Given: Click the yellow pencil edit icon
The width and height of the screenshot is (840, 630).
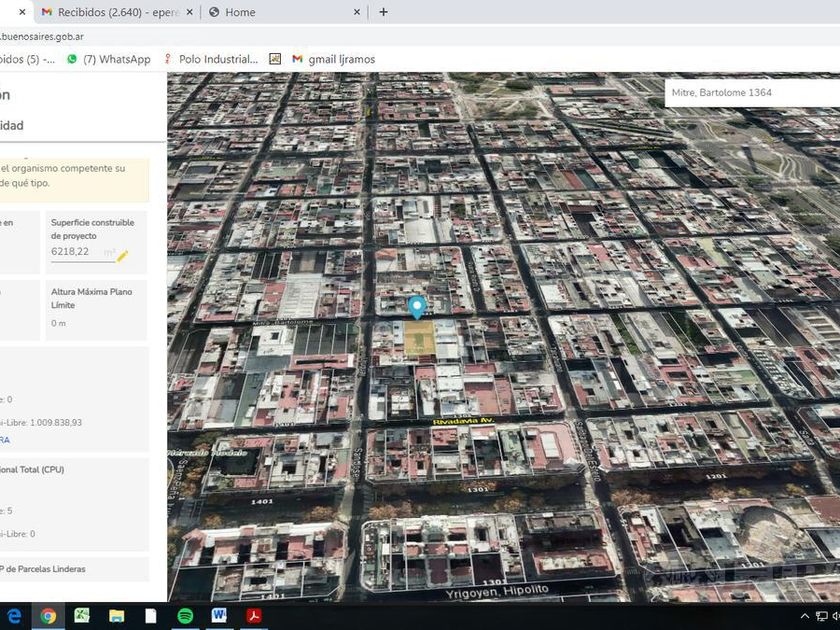Looking at the screenshot, I should click(x=122, y=256).
